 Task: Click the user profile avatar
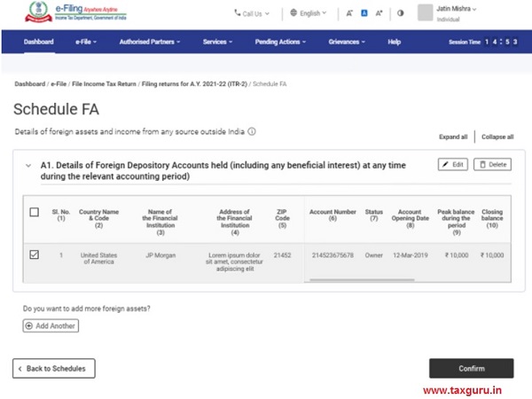pyautogui.click(x=425, y=12)
